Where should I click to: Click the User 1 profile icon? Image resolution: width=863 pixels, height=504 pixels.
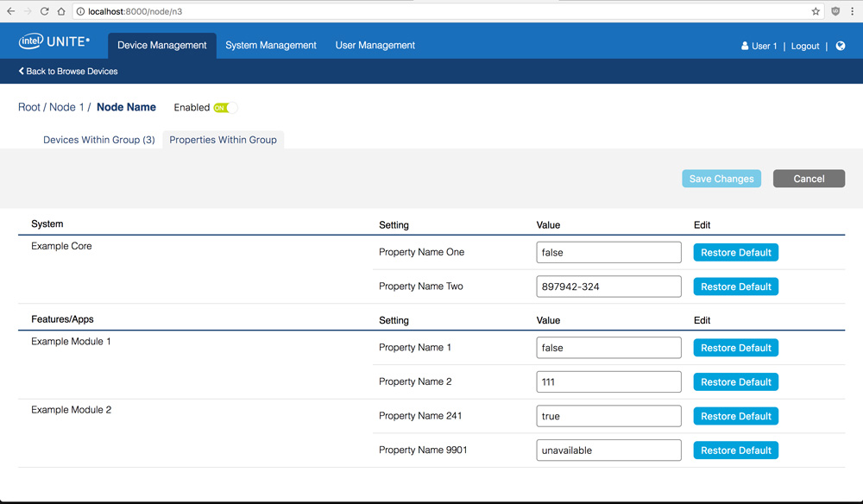pos(745,46)
